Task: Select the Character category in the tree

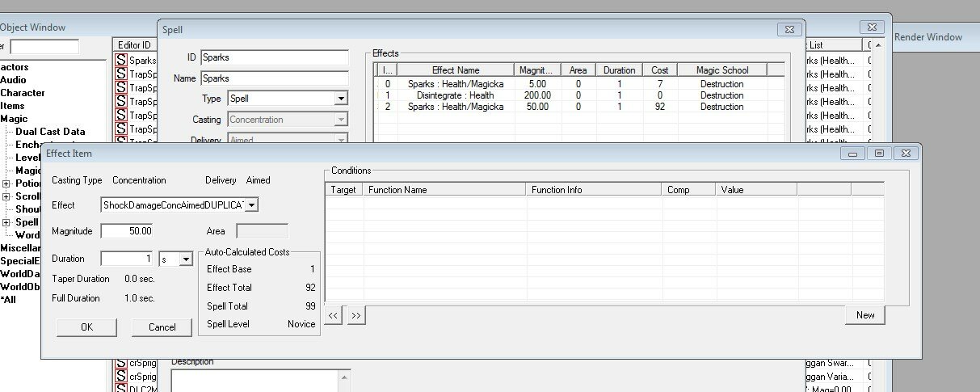Action: click(23, 93)
